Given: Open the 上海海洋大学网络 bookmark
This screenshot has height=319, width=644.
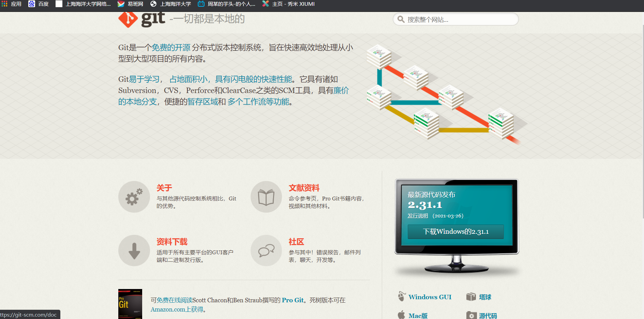Looking at the screenshot, I should coord(83,4).
